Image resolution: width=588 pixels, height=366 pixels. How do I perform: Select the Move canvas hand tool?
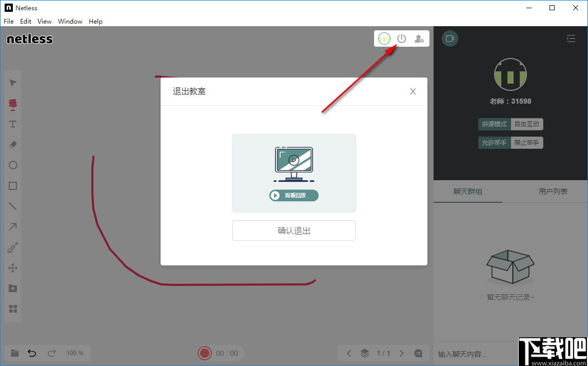(13, 268)
